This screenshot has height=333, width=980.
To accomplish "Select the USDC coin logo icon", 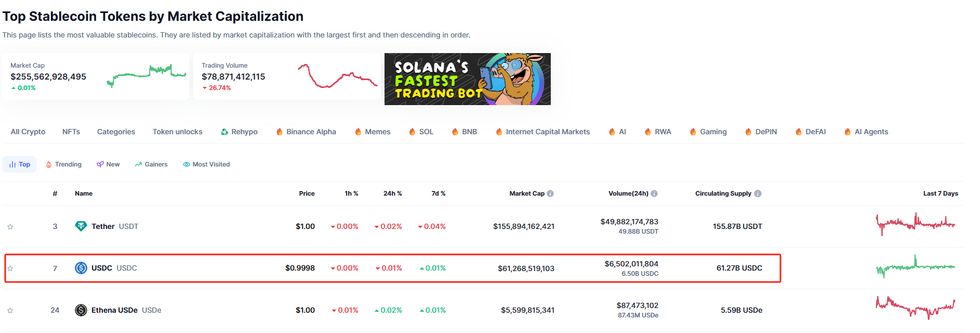I will (81, 268).
